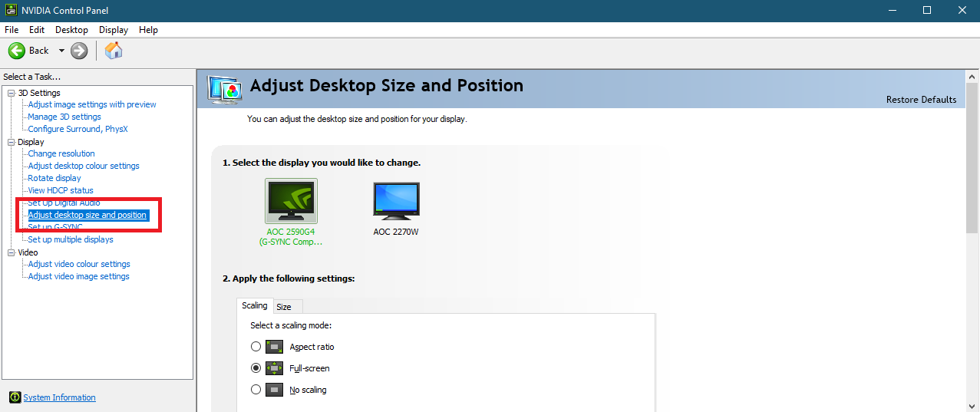This screenshot has width=980, height=412.
Task: Click the Forward arrow icon in the toolbar
Action: (x=79, y=51)
